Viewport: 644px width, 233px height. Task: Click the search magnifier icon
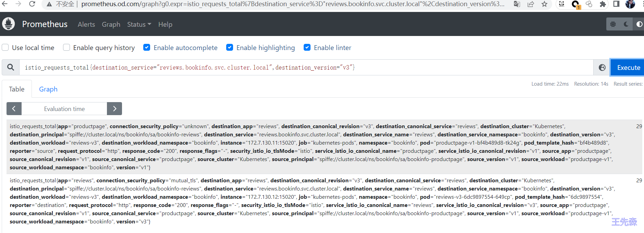(x=11, y=68)
